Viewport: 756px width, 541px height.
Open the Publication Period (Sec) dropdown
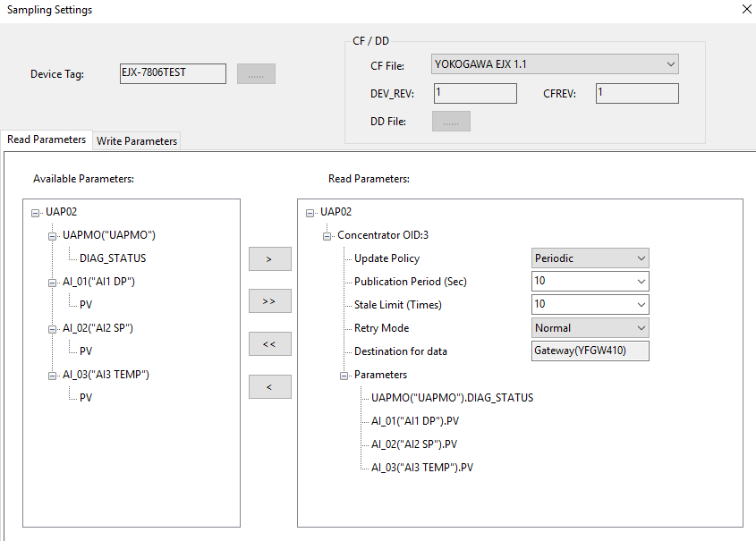coord(642,281)
